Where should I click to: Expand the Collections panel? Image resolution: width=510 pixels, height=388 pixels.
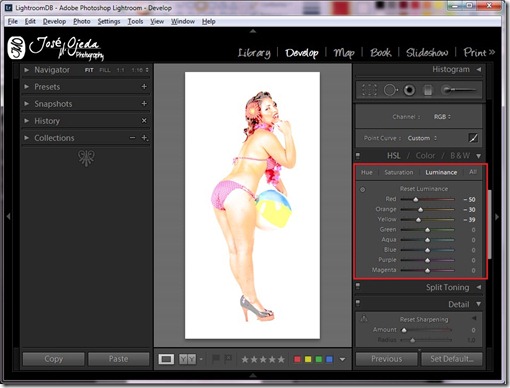pyautogui.click(x=26, y=138)
